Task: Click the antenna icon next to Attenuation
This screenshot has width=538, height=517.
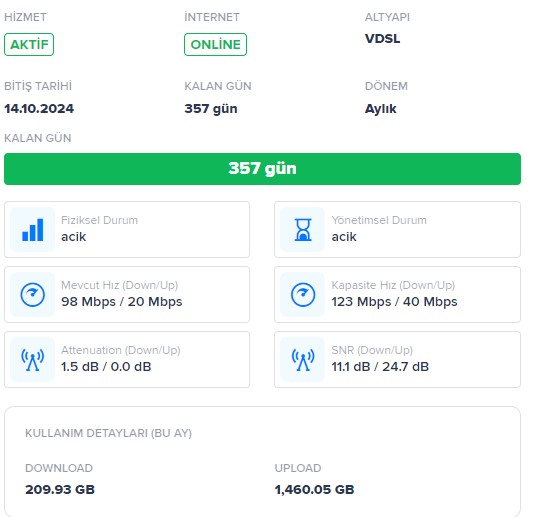Action: [x=33, y=360]
